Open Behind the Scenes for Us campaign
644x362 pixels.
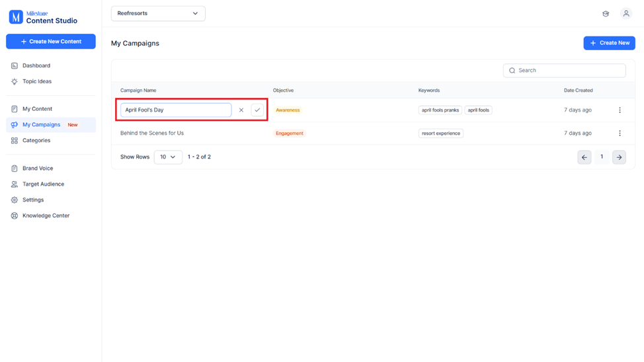point(152,133)
